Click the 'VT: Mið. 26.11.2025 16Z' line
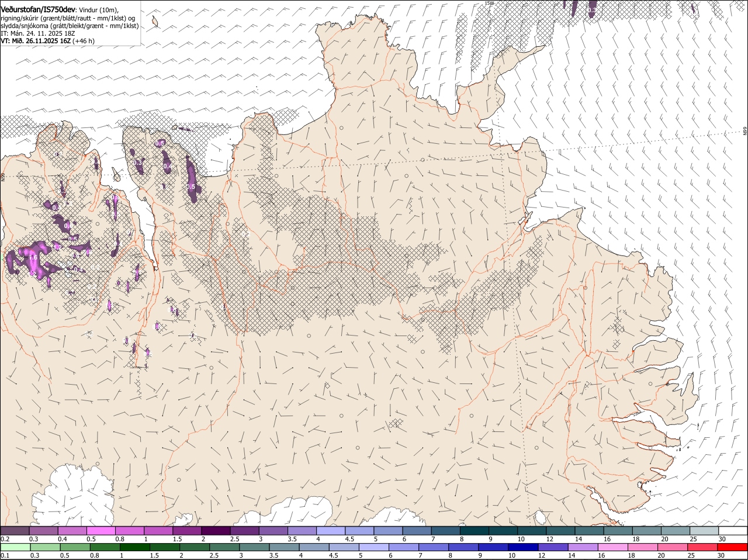Viewport: 748px width, 560px height. (x=36, y=41)
